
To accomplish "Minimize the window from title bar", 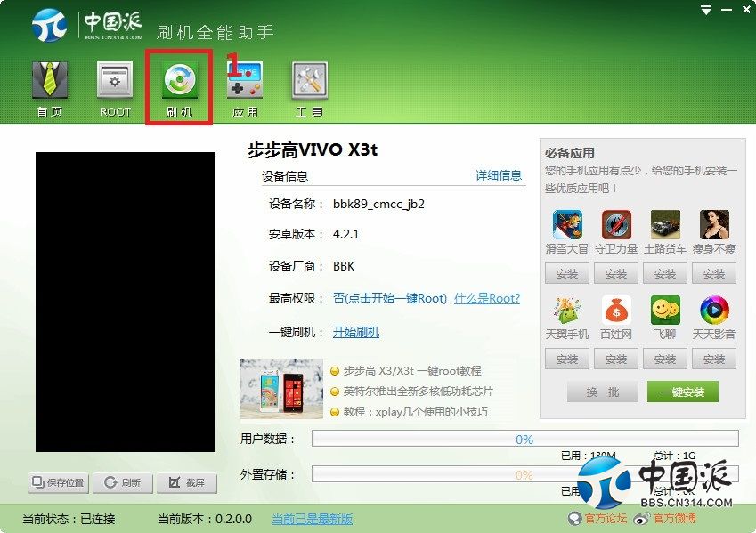I will tap(727, 10).
